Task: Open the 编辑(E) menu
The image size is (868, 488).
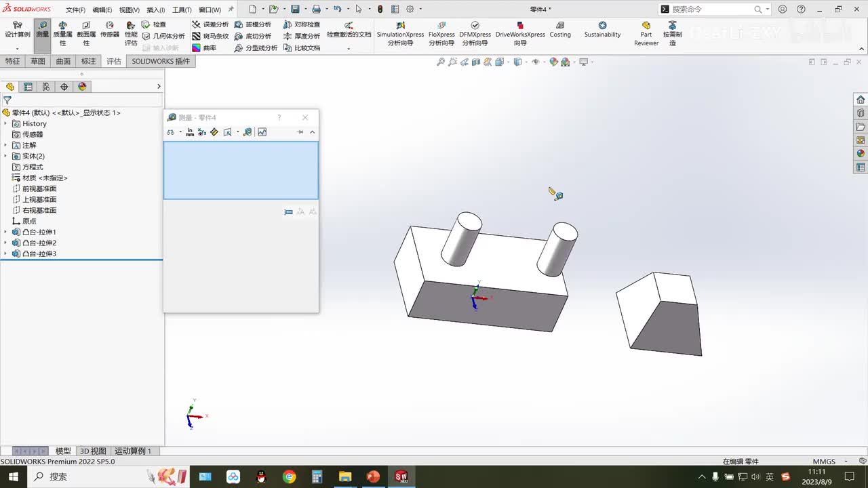Action: tap(102, 10)
